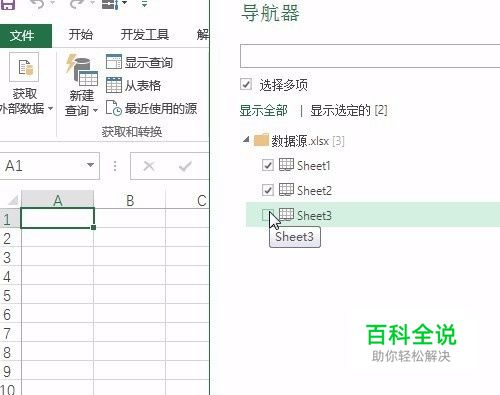Expand the 新建查询 dropdown arrow
The height and width of the screenshot is (395, 500).
[95, 110]
